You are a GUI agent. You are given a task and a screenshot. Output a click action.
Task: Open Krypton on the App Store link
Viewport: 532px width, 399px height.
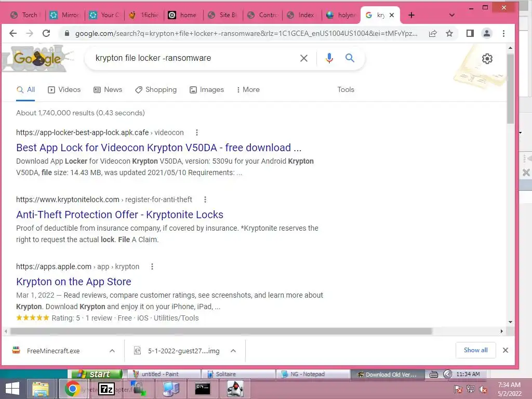tap(74, 282)
